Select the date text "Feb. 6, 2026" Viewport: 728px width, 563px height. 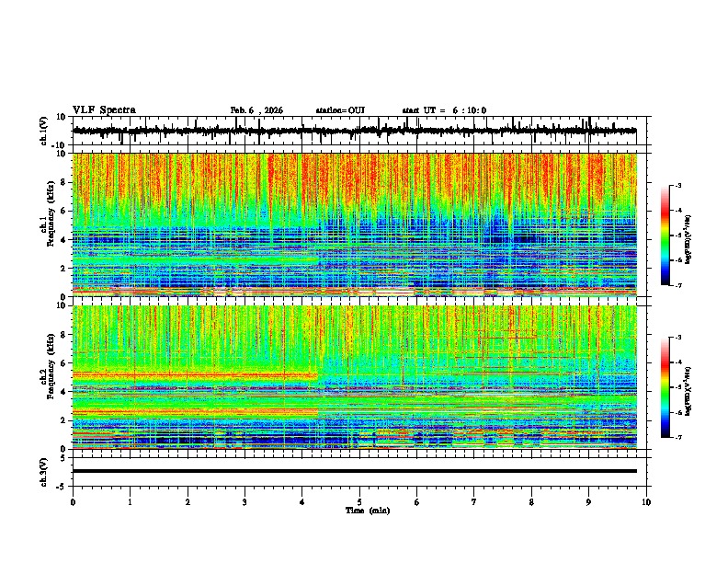pos(256,110)
